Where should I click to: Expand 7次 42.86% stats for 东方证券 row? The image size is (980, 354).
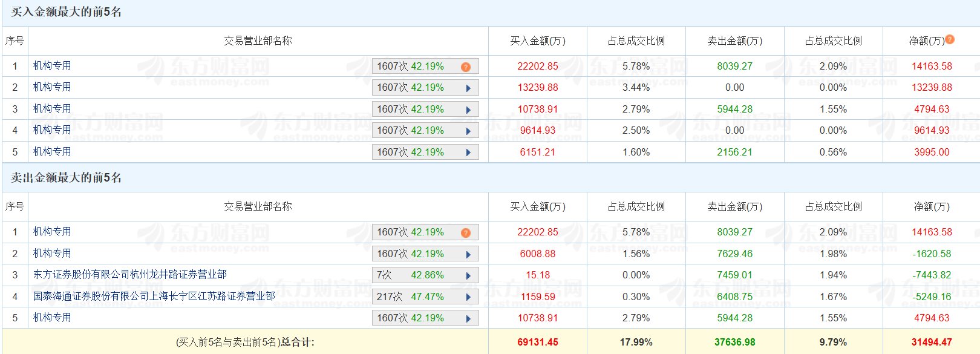point(468,275)
